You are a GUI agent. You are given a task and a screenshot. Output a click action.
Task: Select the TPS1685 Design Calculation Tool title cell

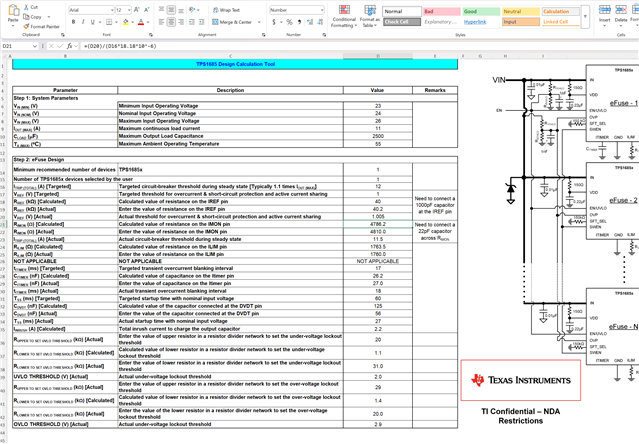(235, 64)
